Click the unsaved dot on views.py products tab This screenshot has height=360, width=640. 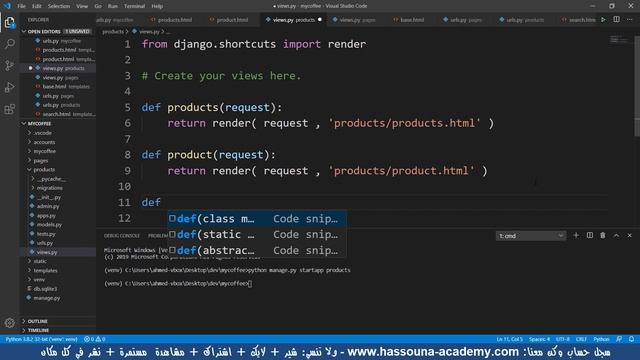[320, 19]
